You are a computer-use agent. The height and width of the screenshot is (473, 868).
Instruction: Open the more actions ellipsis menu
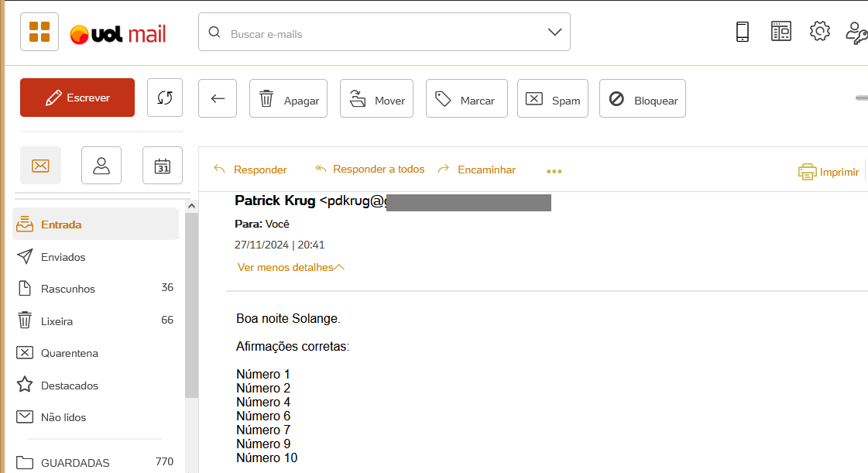tap(554, 171)
